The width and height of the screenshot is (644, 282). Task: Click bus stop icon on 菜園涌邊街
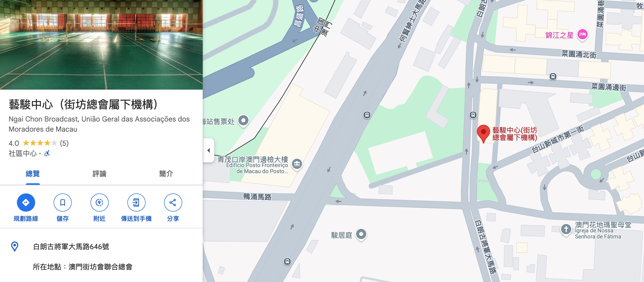tap(553, 76)
